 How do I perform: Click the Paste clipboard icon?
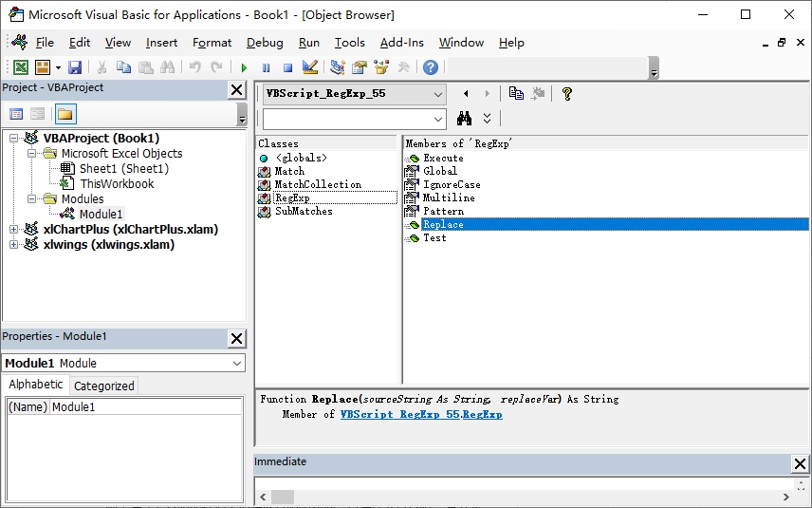pos(145,67)
